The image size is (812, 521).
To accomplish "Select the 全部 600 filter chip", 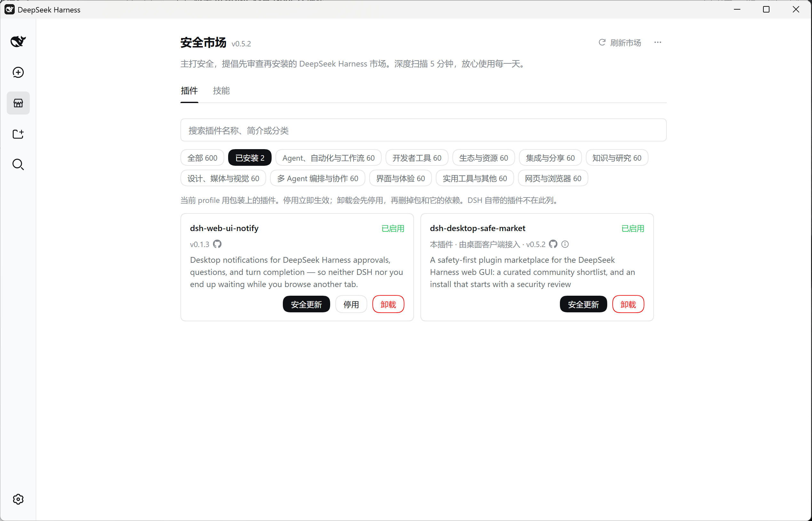I will (202, 158).
